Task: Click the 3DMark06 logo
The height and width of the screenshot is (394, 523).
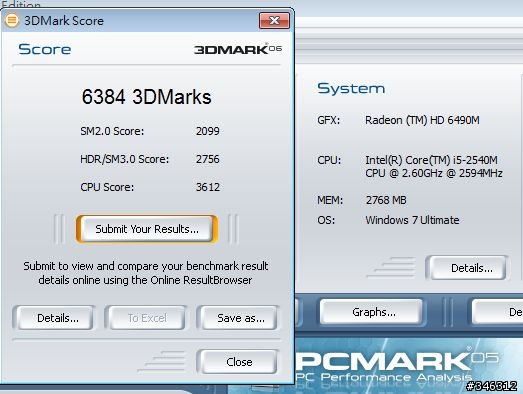Action: click(x=238, y=49)
